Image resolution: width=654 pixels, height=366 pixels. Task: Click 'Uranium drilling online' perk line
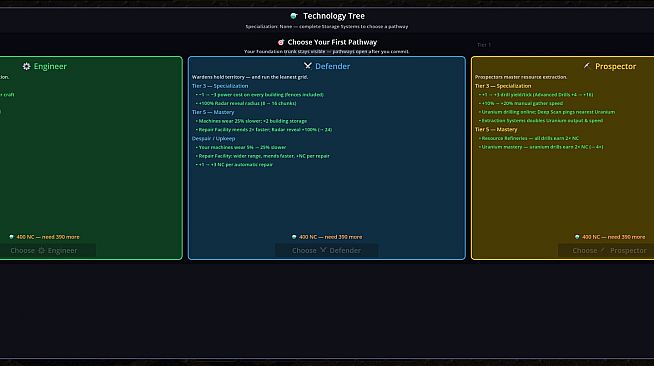pyautogui.click(x=547, y=112)
